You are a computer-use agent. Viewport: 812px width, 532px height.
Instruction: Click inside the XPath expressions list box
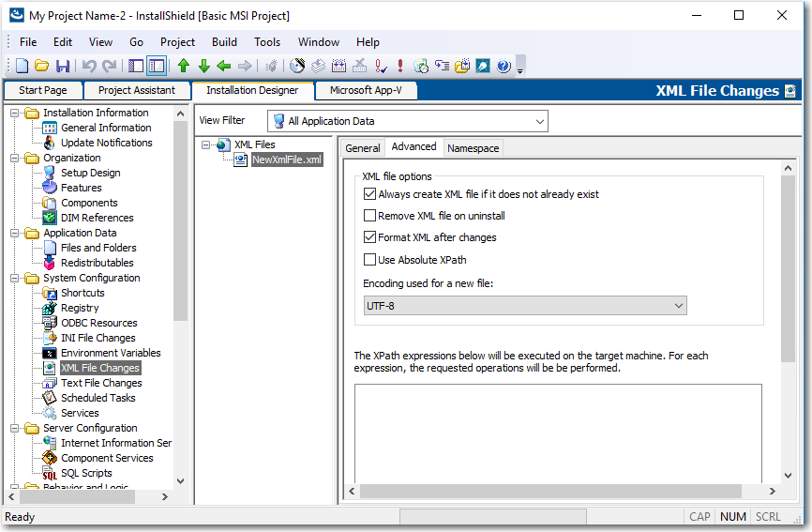point(557,432)
